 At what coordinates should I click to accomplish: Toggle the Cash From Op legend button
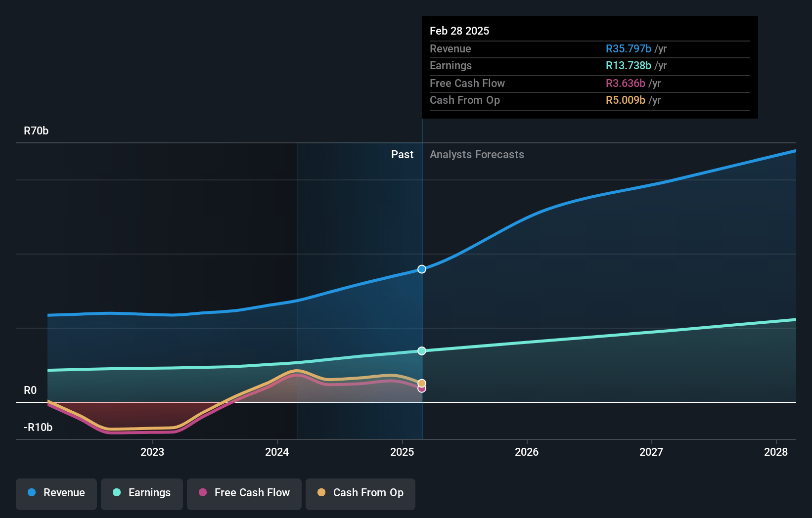pyautogui.click(x=361, y=494)
